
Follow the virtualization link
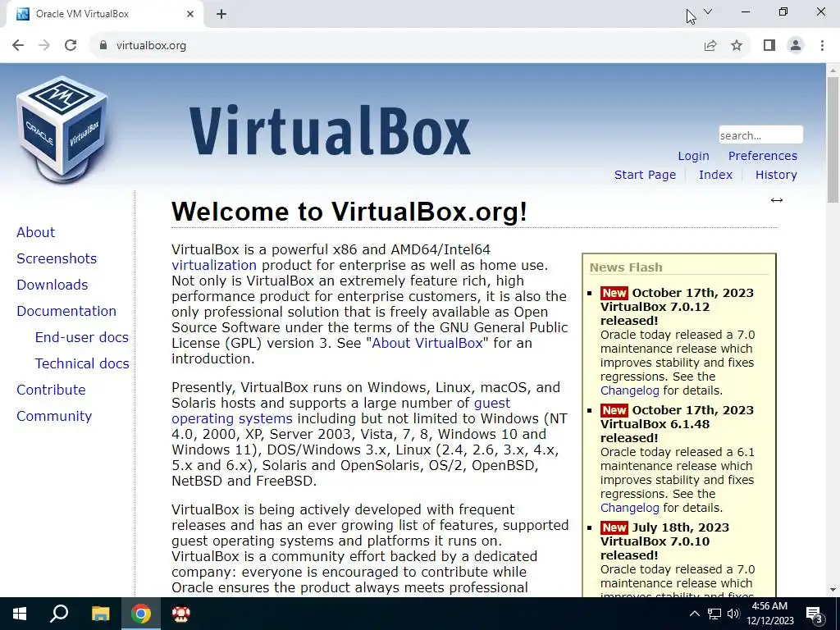click(x=214, y=265)
